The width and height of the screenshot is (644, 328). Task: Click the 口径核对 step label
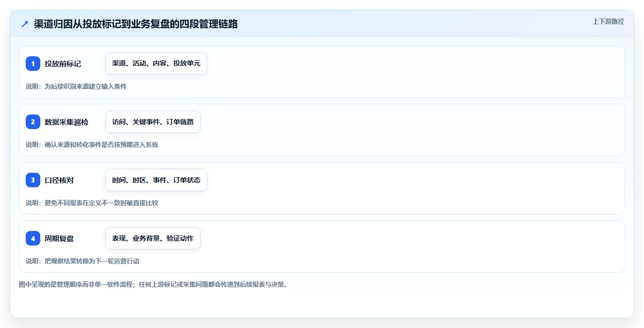(x=59, y=180)
